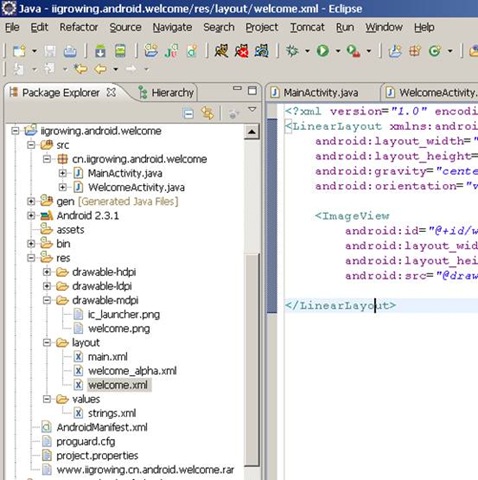Open the Tomcat menu
The image size is (478, 480).
[x=307, y=27]
